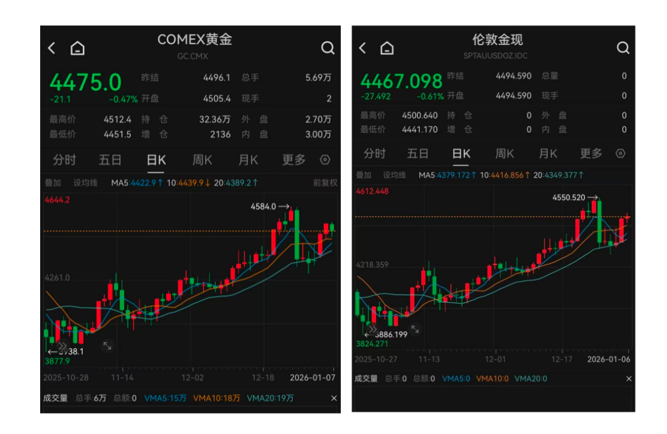Tap the home icon in COMEX黄金 header
The image size is (667, 434).
[77, 48]
